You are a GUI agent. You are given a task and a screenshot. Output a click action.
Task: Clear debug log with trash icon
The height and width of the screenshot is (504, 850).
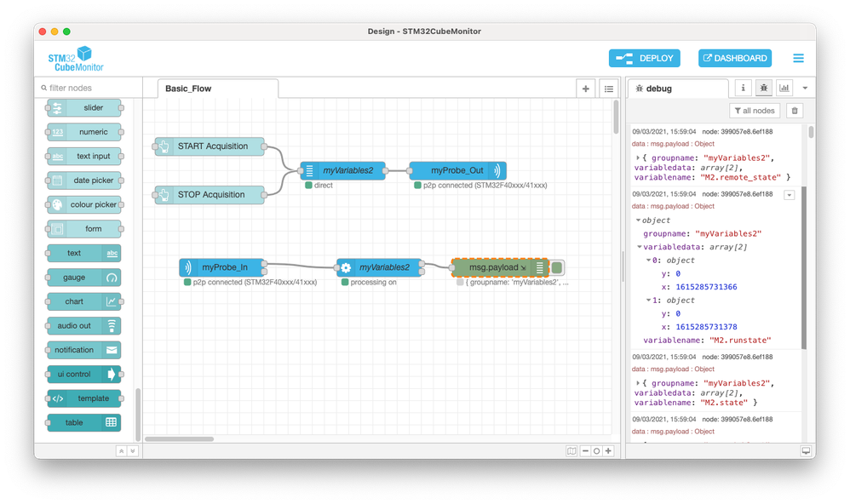[795, 111]
